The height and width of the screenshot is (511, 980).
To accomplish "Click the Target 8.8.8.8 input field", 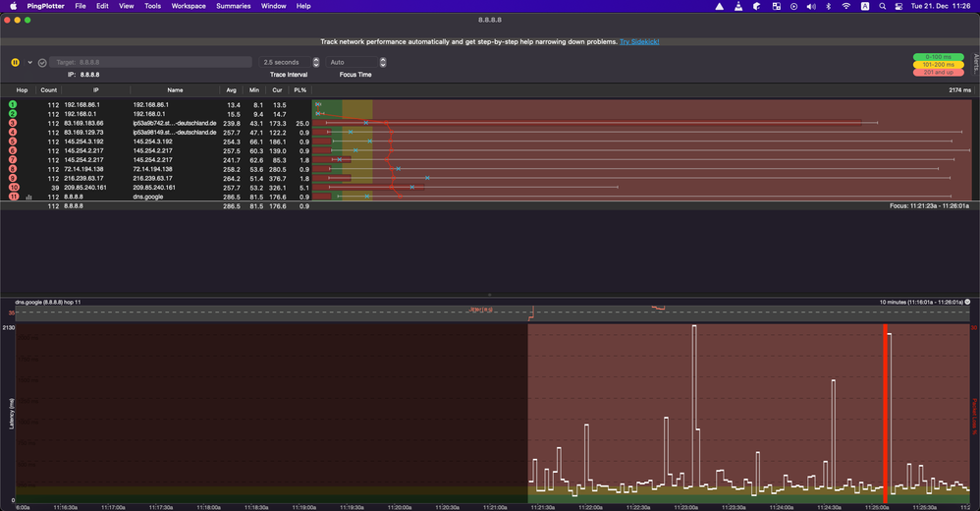I will tap(150, 62).
